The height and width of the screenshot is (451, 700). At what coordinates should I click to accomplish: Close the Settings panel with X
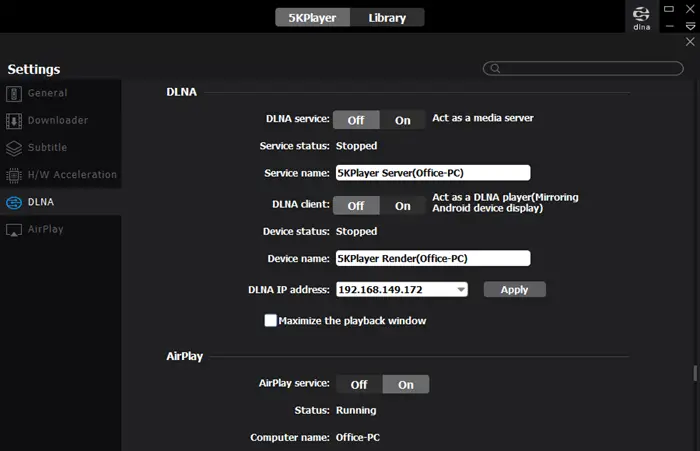pos(690,42)
